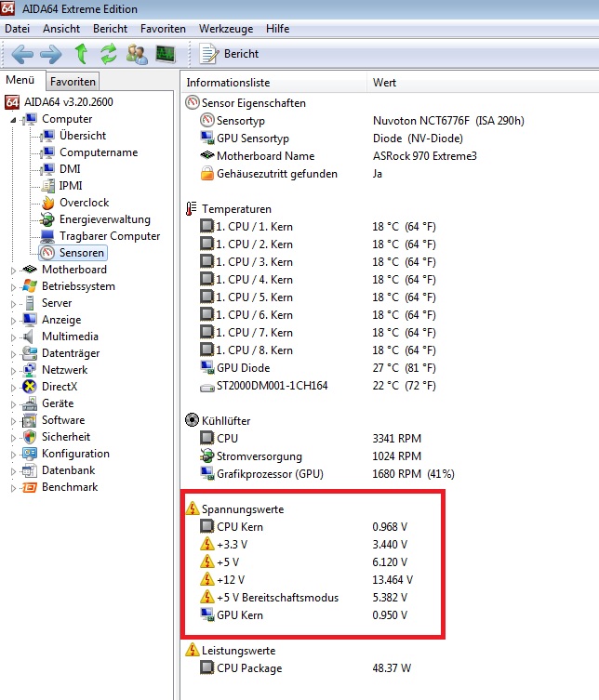Select the Grafikprozessor (GPU) fan row

pyautogui.click(x=327, y=474)
